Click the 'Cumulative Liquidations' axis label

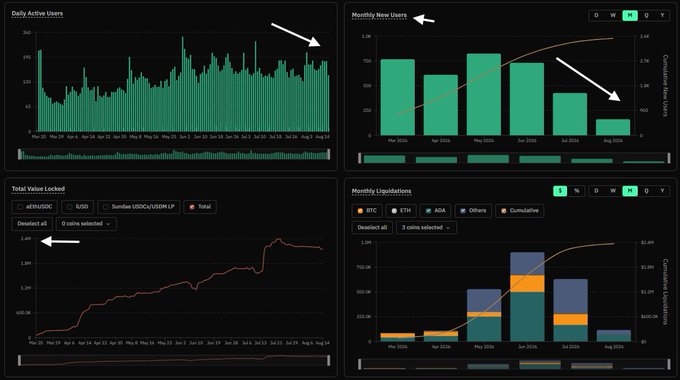665,292
